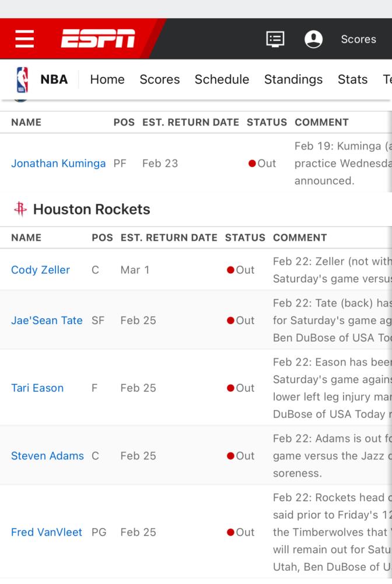Go to the NBA Home tab

(107, 79)
